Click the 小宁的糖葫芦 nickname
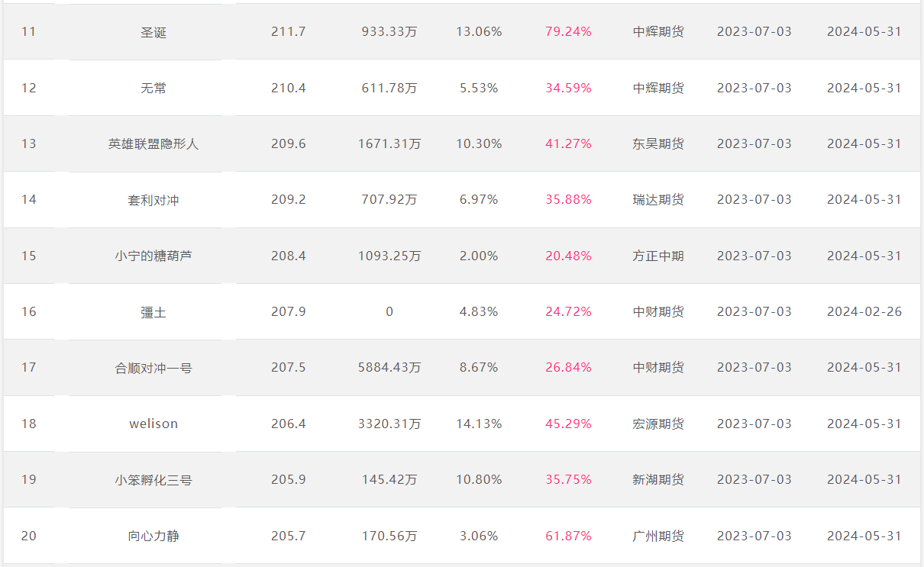Screen dimensions: 924x567 [153, 256]
